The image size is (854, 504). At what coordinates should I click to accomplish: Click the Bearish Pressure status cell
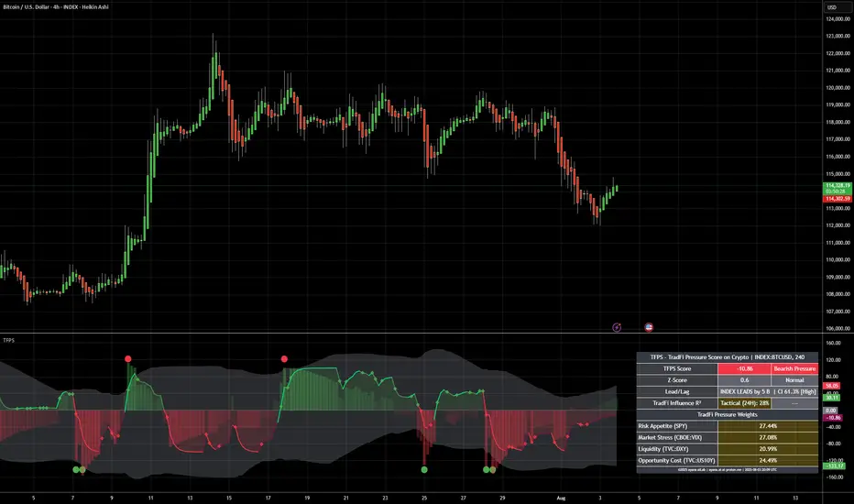click(793, 368)
